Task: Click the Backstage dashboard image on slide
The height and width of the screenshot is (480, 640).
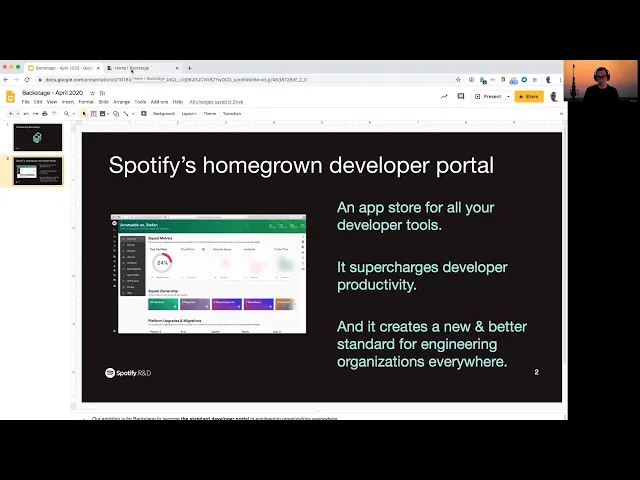Action: 209,273
